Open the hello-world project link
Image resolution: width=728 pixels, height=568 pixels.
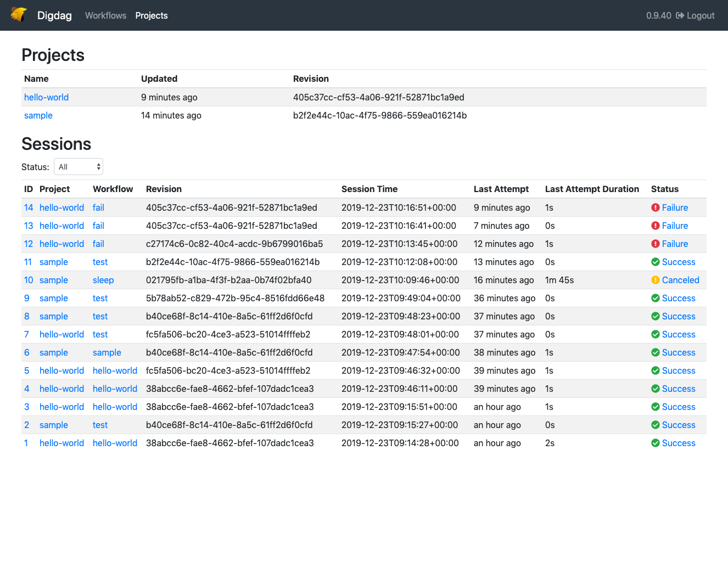[x=46, y=97]
